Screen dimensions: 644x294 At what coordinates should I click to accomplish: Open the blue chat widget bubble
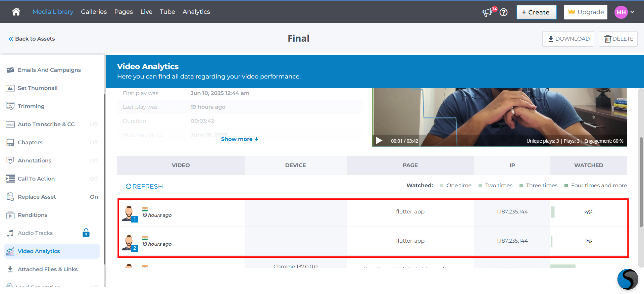pos(628,279)
